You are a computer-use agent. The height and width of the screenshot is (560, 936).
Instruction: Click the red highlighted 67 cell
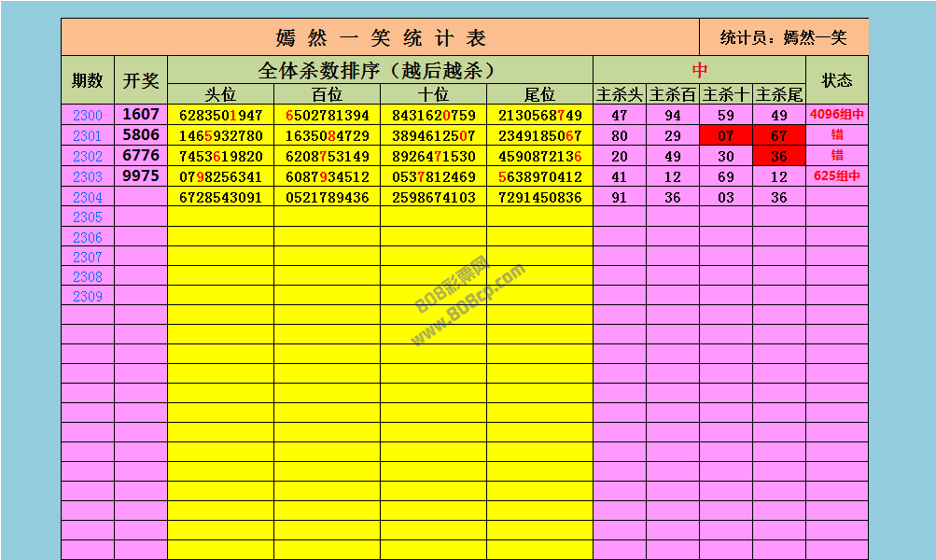click(779, 136)
